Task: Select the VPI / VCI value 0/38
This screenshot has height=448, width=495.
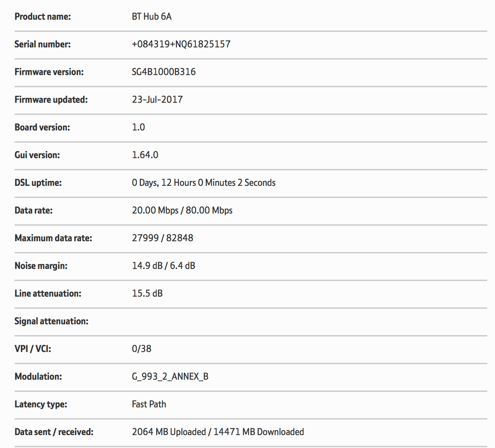Action: pos(141,349)
